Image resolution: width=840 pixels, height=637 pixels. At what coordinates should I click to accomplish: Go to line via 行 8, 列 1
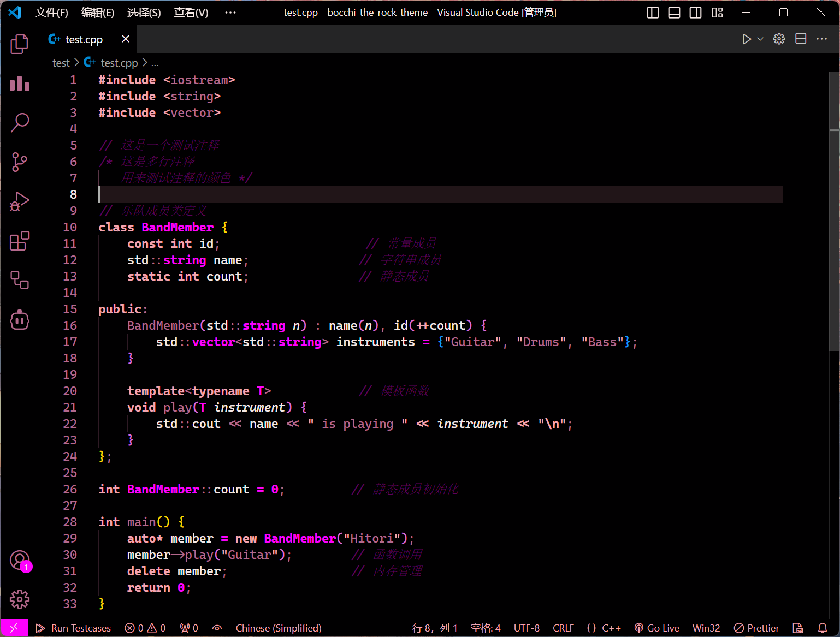click(x=435, y=628)
